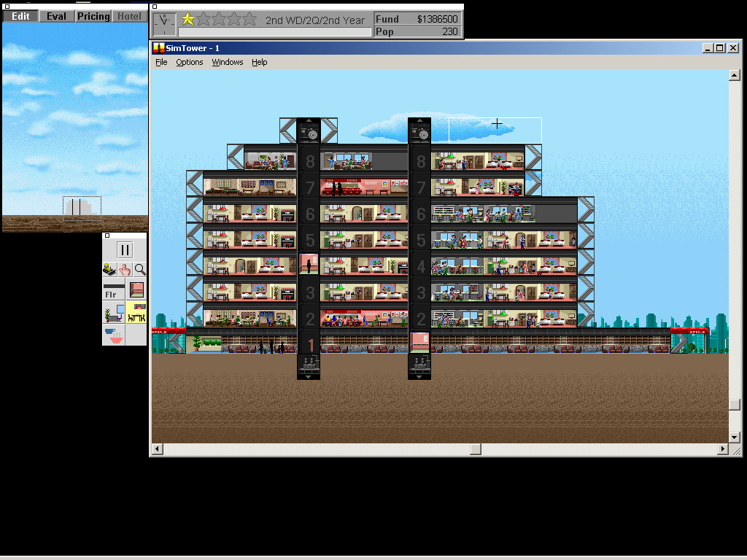747x560 pixels.
Task: Open the Edit tab in the map window
Action: pos(20,16)
